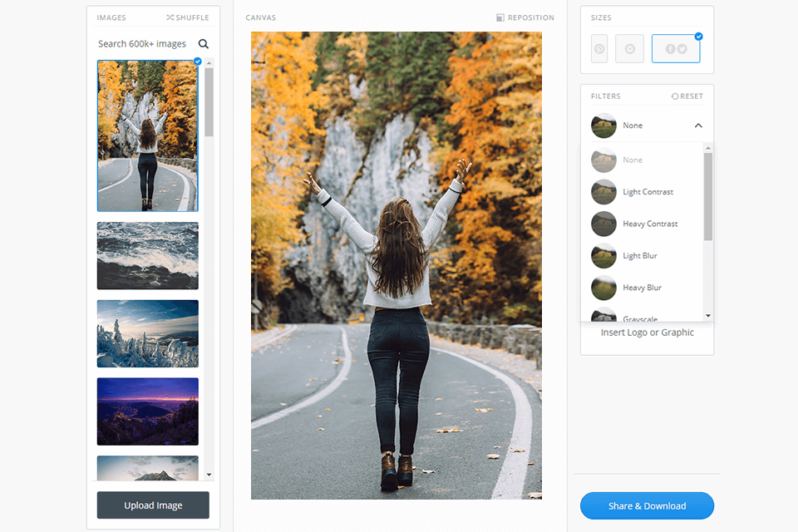Select Heavy Contrast from the filter list

[x=650, y=224]
